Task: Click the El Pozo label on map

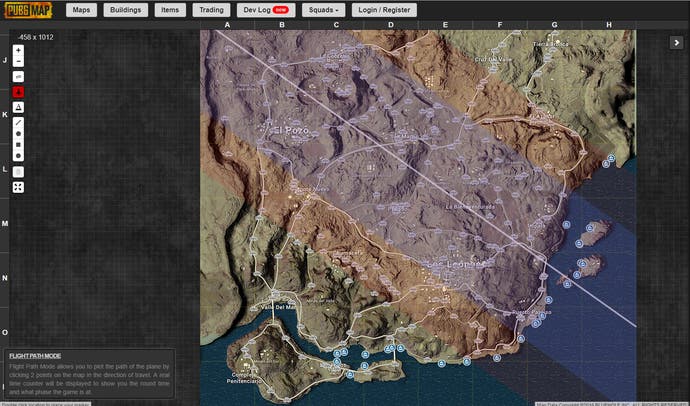Action: [x=291, y=131]
